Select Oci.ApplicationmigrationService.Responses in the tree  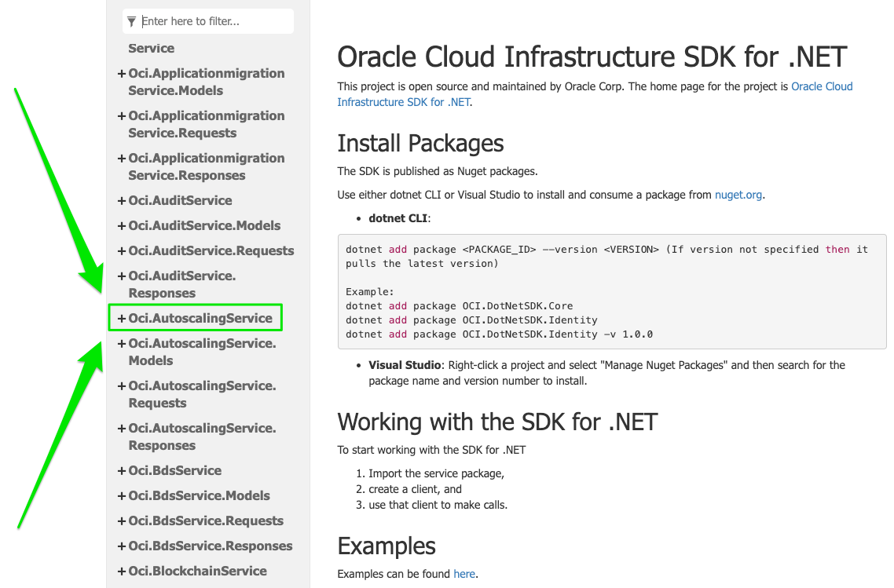206,166
